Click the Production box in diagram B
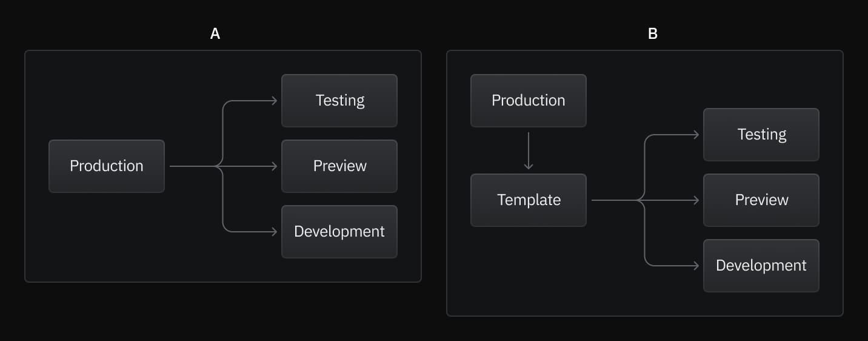The image size is (868, 341). coord(529,101)
